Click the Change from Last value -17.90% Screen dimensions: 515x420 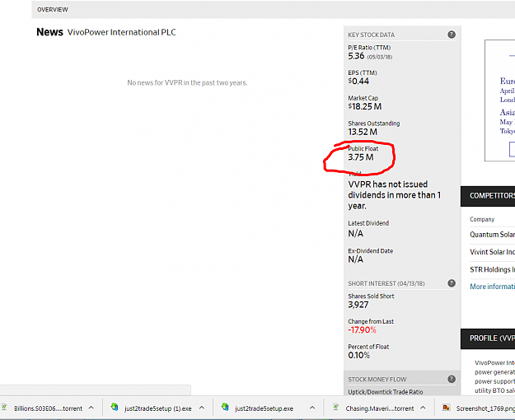pos(362,330)
